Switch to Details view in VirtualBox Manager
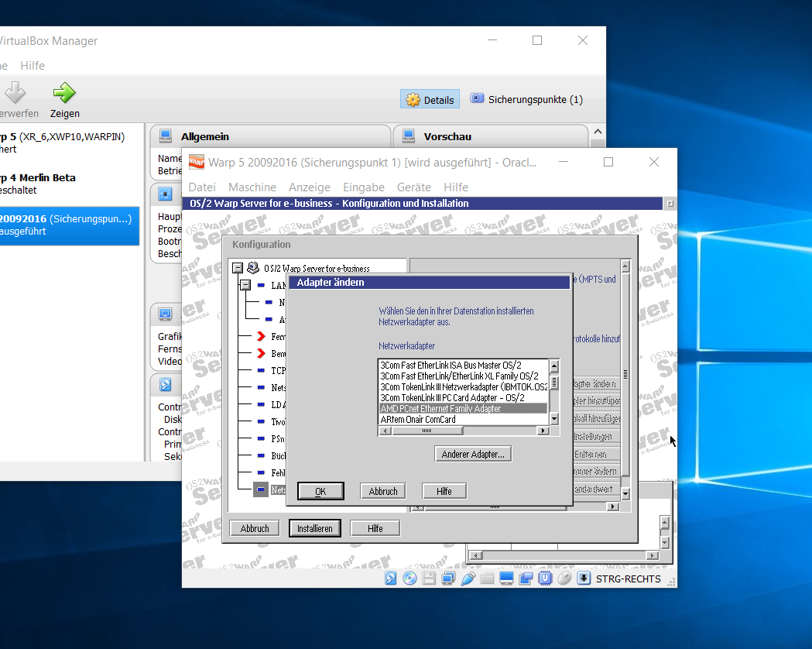The width and height of the screenshot is (812, 649). click(x=430, y=100)
